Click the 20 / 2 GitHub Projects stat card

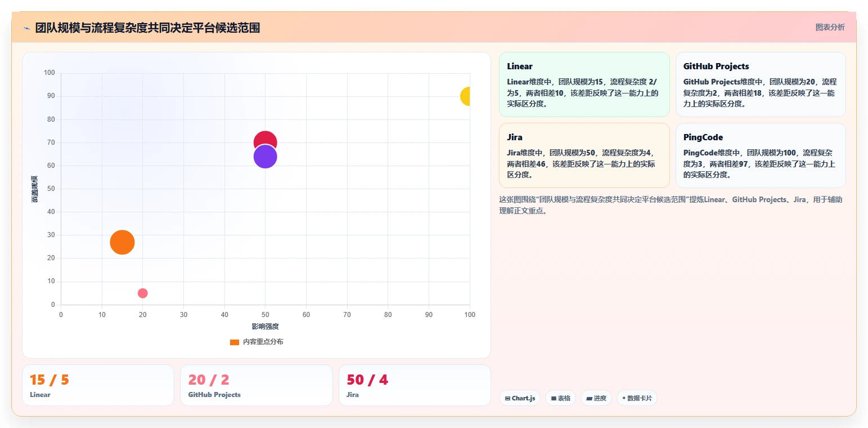point(257,385)
